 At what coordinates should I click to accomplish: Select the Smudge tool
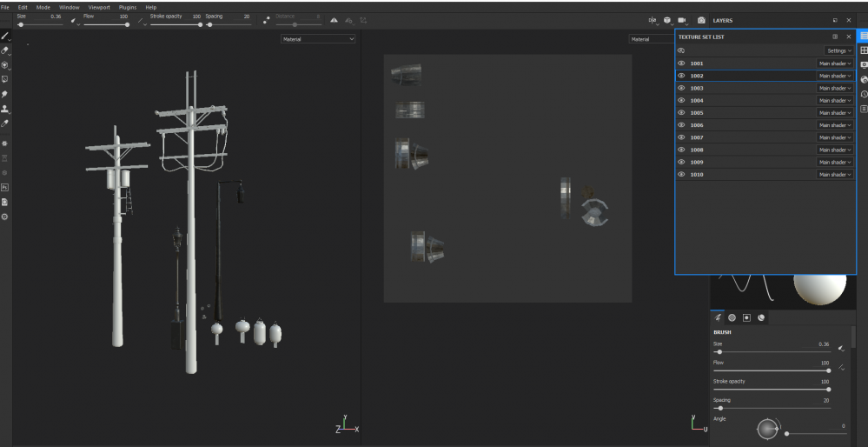[5, 94]
